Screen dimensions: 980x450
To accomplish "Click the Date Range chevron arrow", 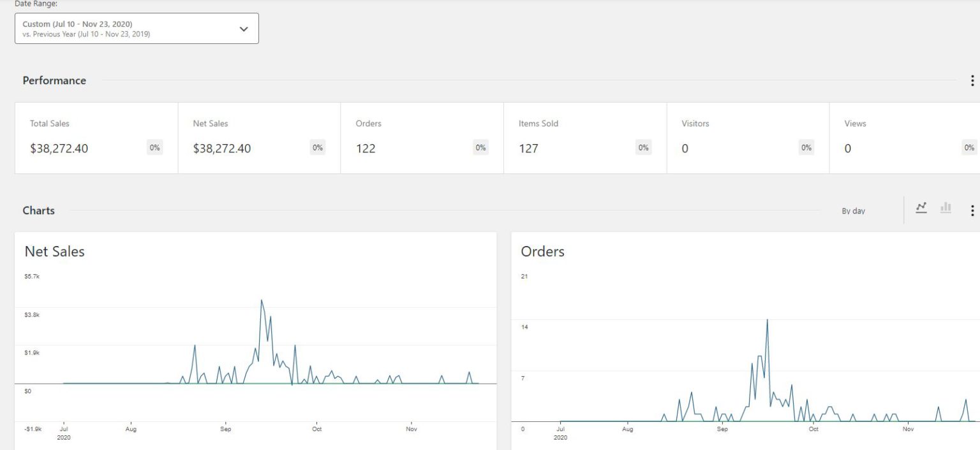I will [244, 29].
